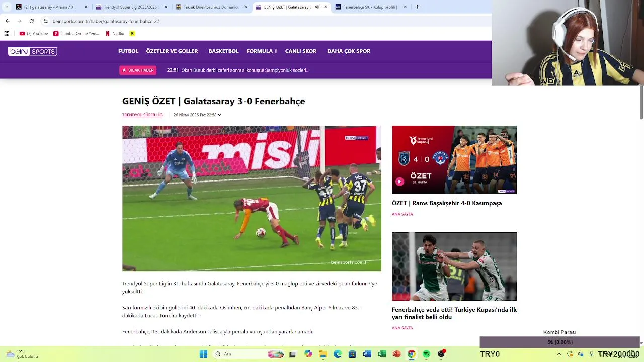Click the TRENDYOL SÜPER LİG category link
Screen dimensions: 644x362
[142, 115]
